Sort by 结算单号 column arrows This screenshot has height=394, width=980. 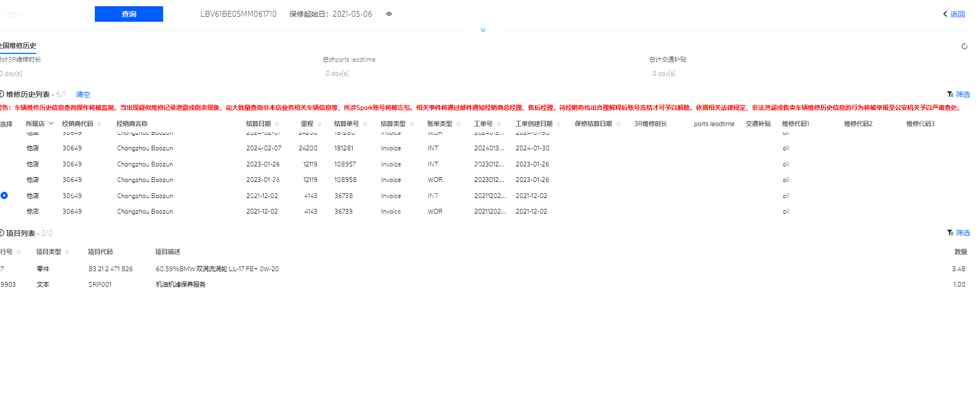(365, 124)
